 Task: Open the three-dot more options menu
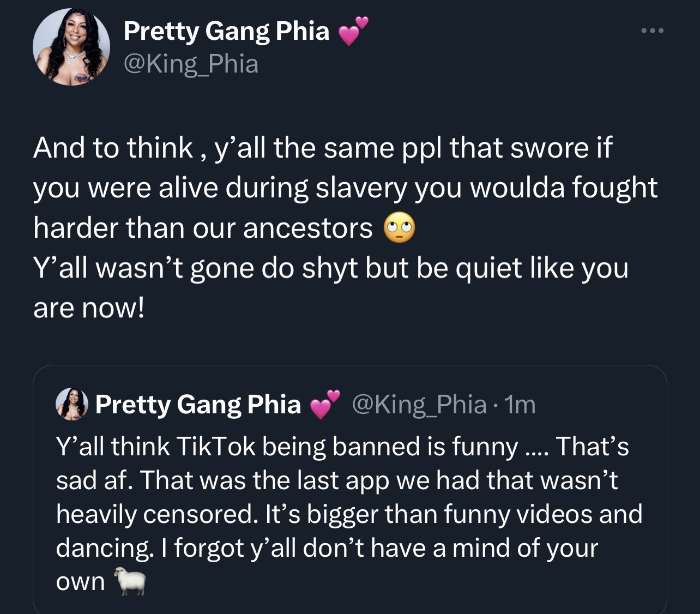coord(653,31)
